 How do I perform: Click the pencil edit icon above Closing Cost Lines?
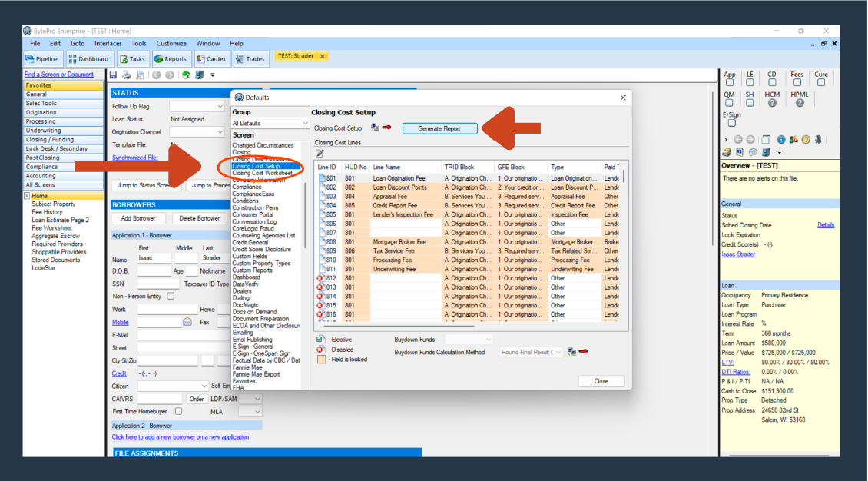320,154
